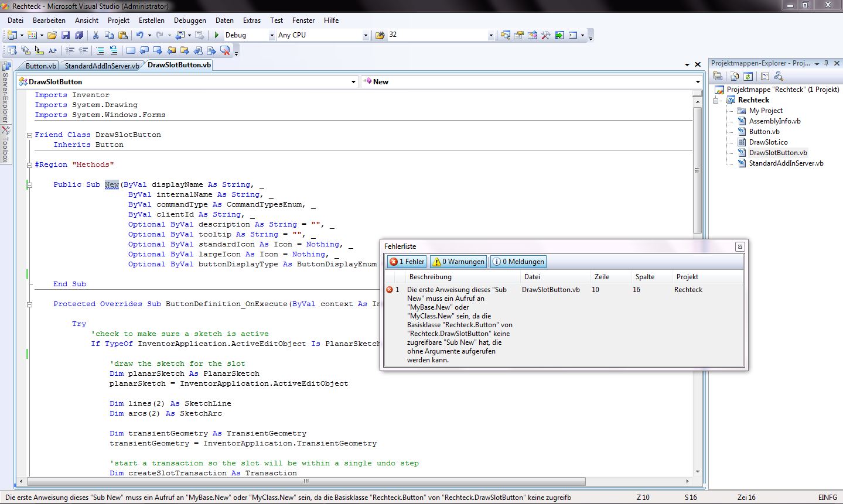
Task: Toggle the '0 Warnungen' filter button
Action: [x=459, y=262]
